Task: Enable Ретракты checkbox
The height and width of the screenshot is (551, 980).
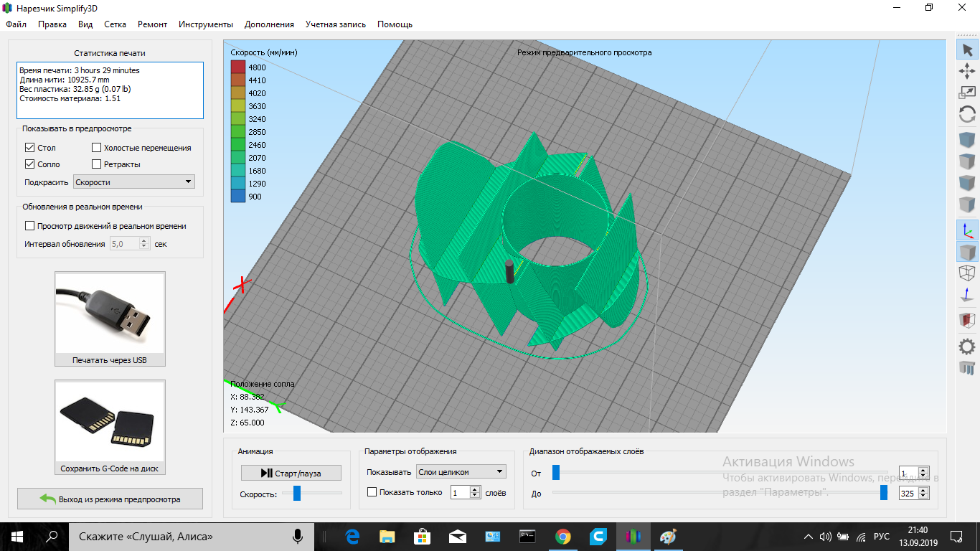Action: click(97, 164)
